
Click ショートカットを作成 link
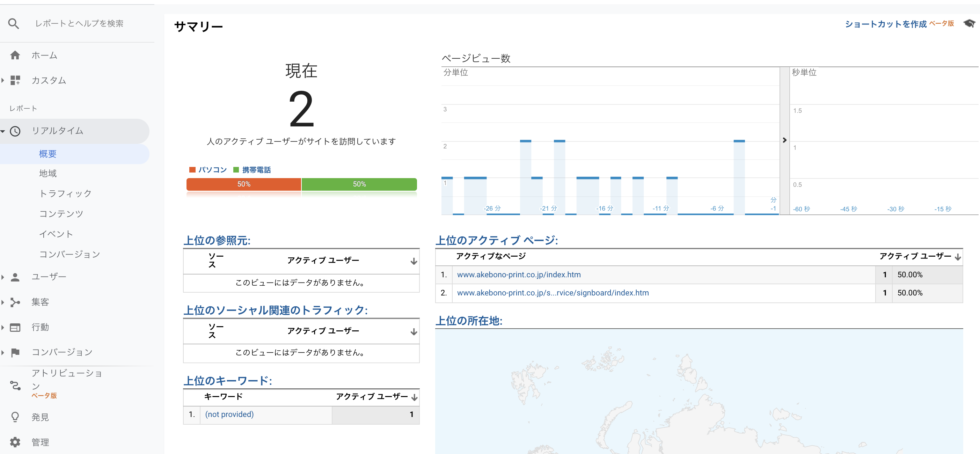click(x=886, y=24)
